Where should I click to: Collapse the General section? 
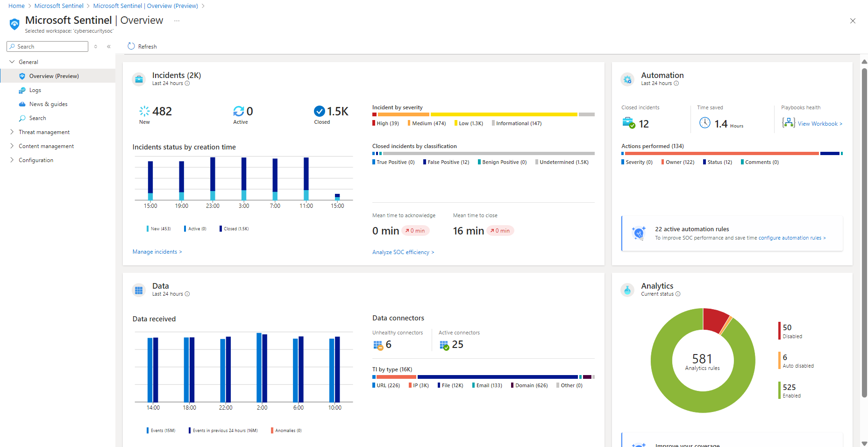[12, 62]
